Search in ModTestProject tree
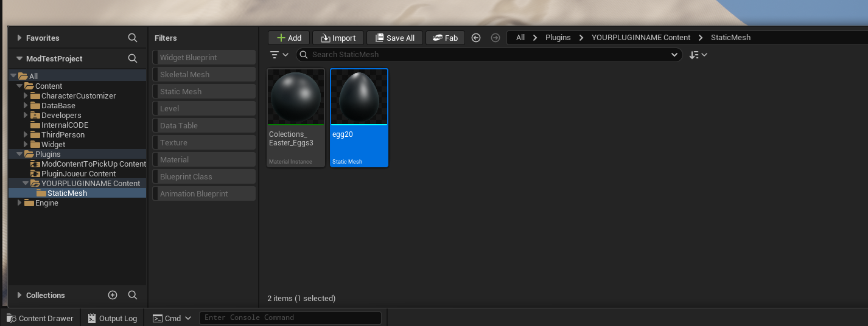Screen dimensions: 868x326 tap(133, 58)
